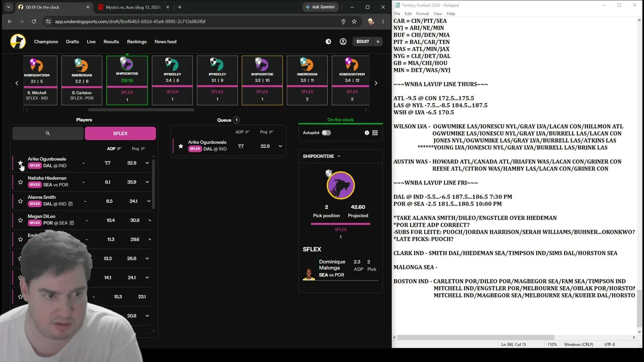Star Alanna Smith to queue
Image resolution: width=644 pixels, height=362 pixels.
20,201
